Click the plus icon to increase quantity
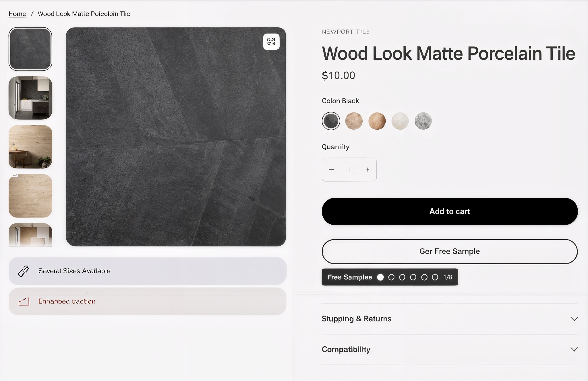The image size is (588, 381). 367,169
